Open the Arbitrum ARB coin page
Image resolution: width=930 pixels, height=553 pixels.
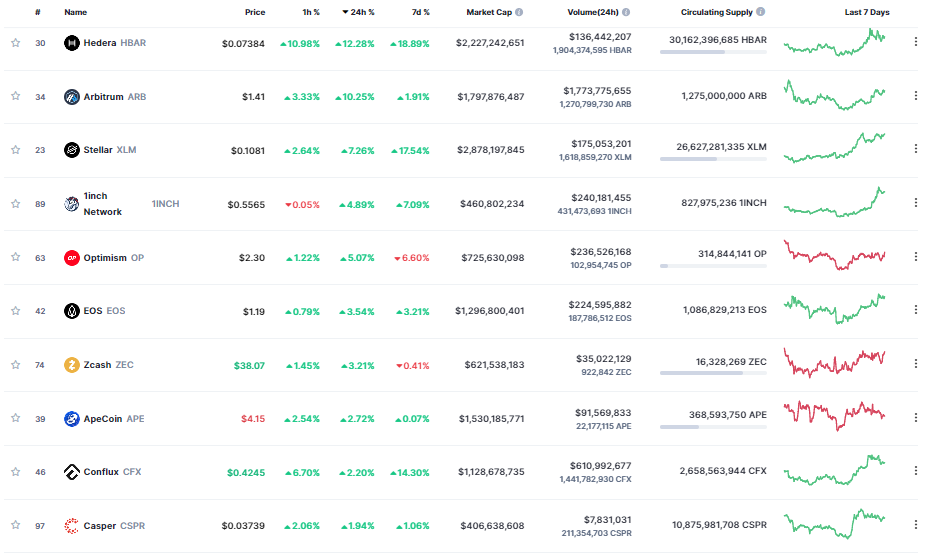114,97
